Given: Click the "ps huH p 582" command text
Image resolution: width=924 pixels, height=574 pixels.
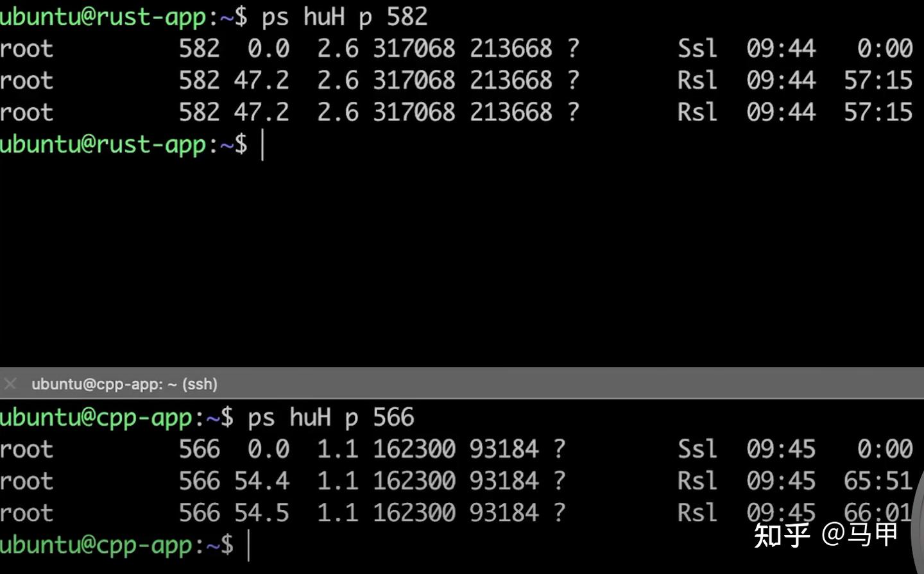Looking at the screenshot, I should [344, 17].
